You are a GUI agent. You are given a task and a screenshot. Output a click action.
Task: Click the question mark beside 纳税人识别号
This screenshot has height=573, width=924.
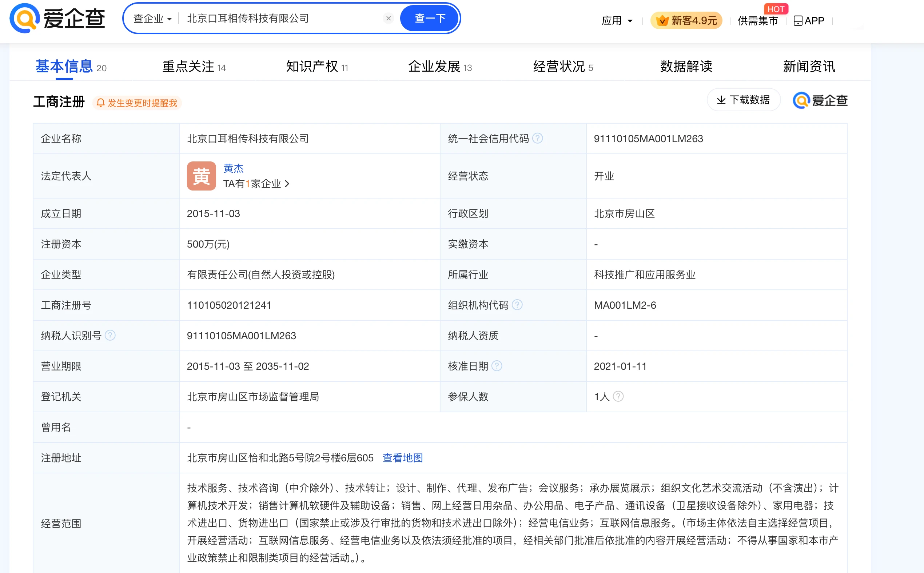(x=110, y=335)
